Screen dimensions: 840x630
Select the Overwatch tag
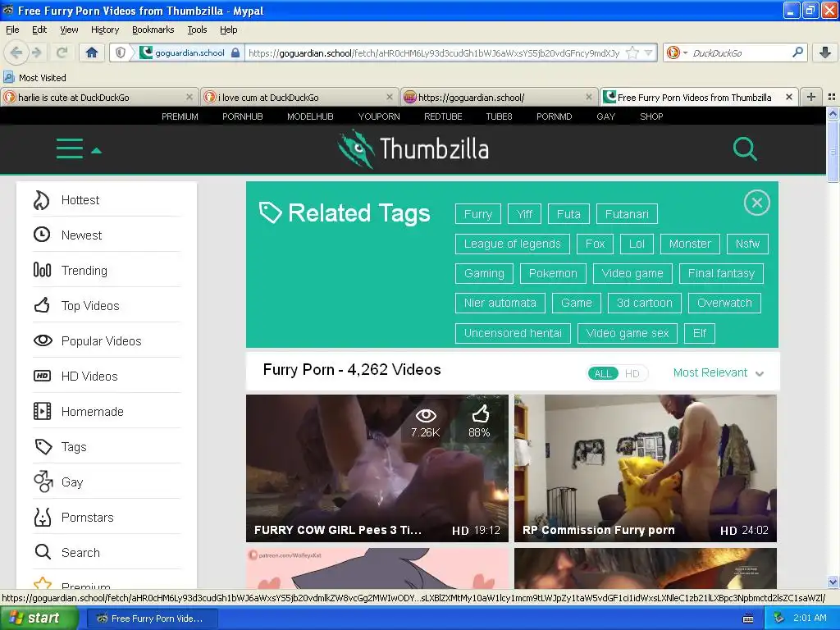click(x=724, y=303)
